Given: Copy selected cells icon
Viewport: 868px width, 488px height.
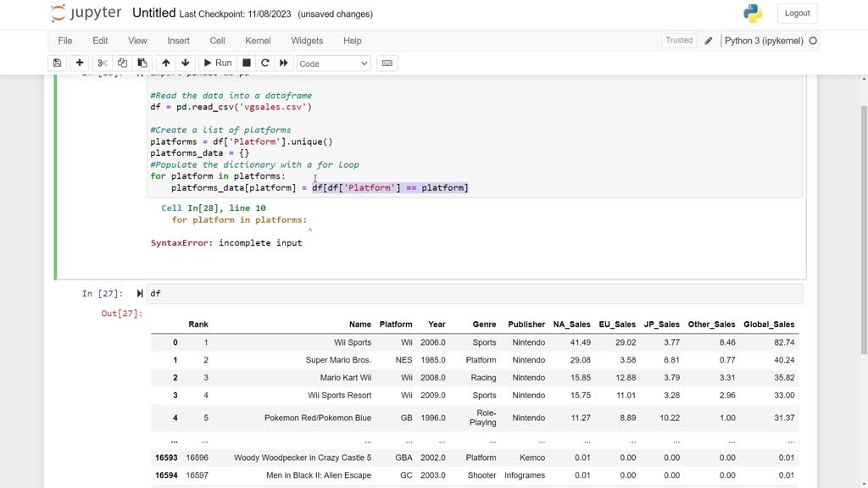Looking at the screenshot, I should pos(122,63).
